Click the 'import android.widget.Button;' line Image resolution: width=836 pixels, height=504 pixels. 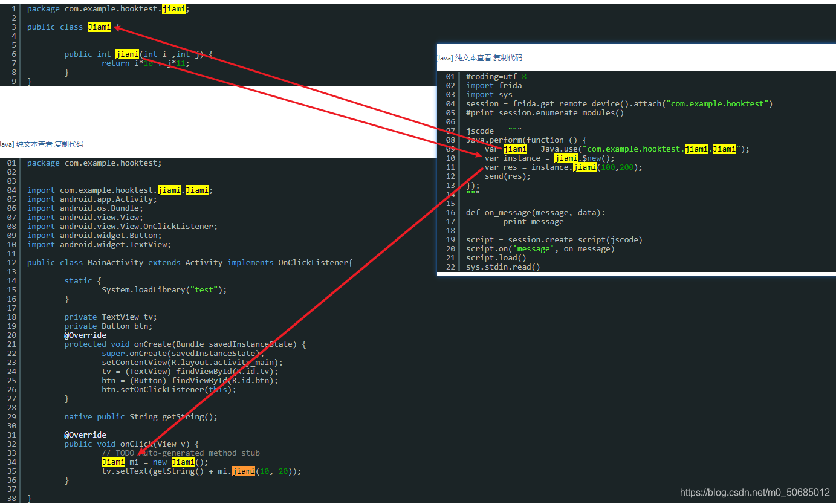94,236
